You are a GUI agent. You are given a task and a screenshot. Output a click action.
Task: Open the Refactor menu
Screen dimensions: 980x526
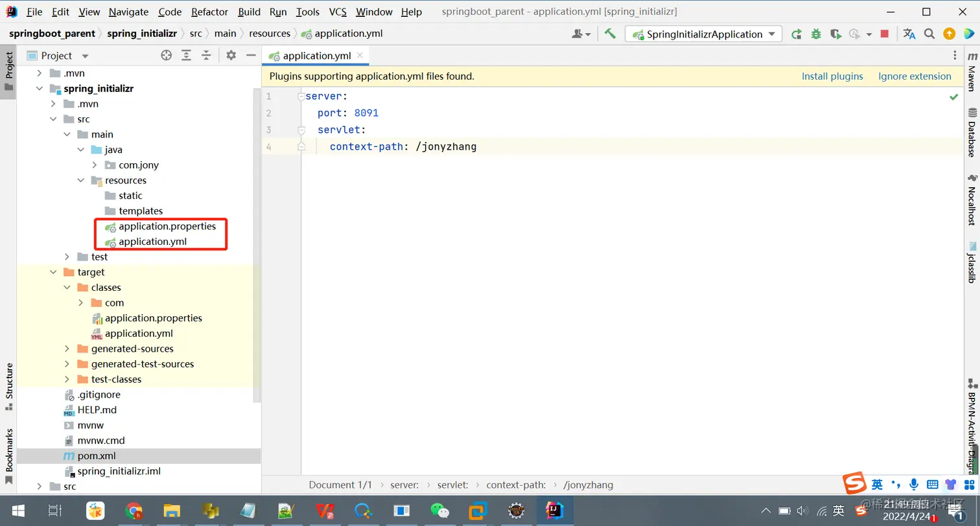(209, 12)
